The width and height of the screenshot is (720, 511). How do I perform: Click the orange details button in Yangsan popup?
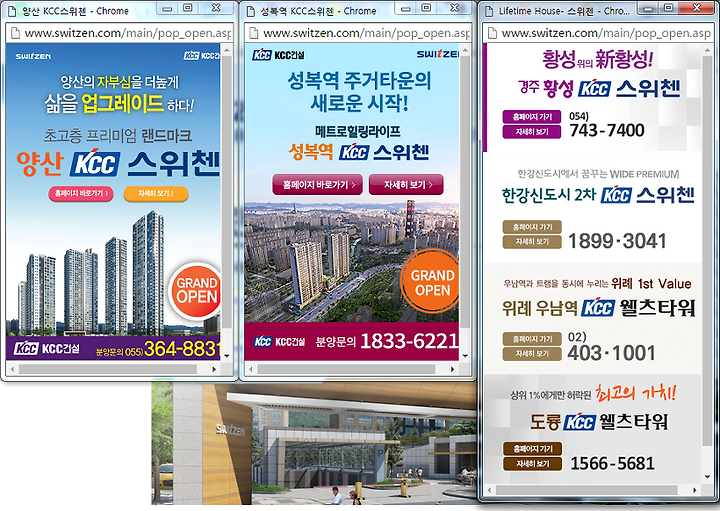coord(156,194)
